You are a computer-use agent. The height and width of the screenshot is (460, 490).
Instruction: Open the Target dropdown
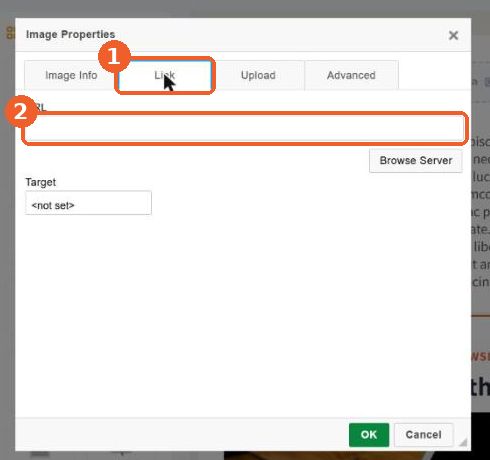coord(88,203)
